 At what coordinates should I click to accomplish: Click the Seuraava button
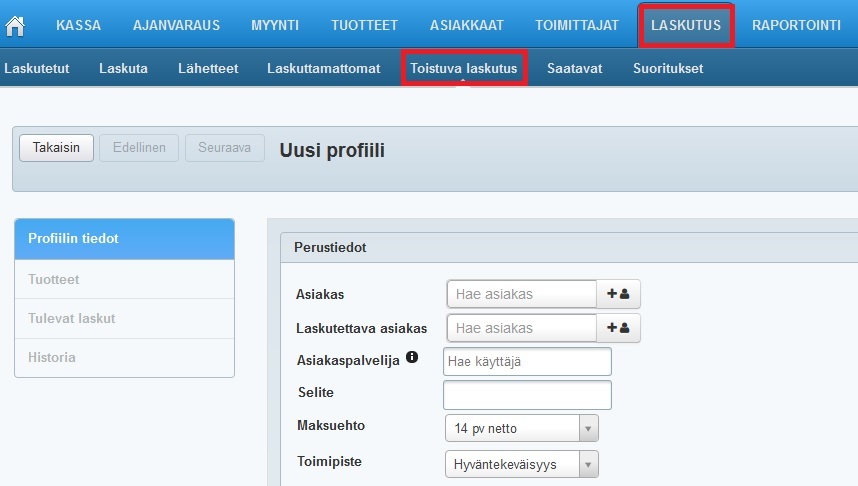coord(225,148)
